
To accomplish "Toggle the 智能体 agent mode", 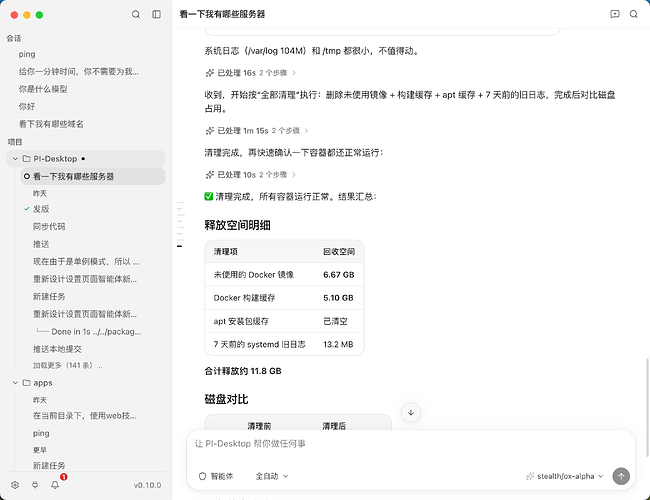I will tap(216, 476).
